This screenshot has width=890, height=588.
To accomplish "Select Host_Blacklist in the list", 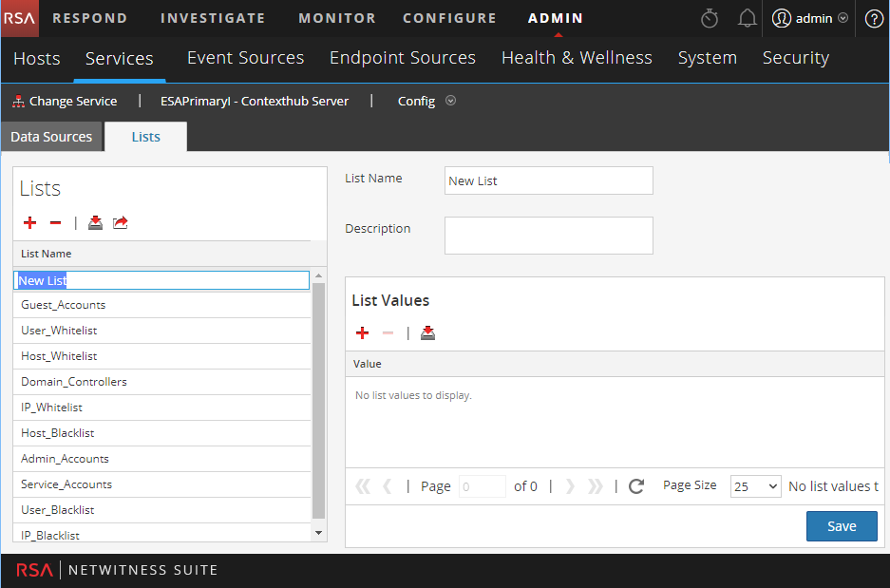I will (x=58, y=433).
